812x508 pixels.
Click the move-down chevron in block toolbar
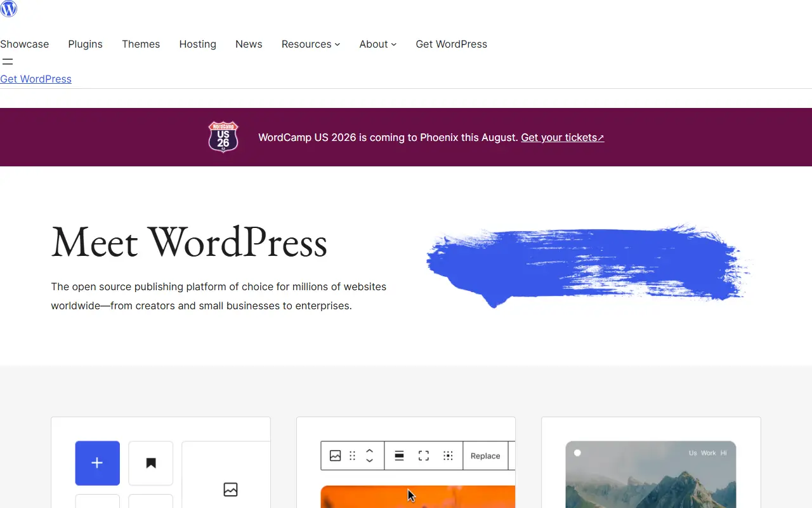click(370, 460)
